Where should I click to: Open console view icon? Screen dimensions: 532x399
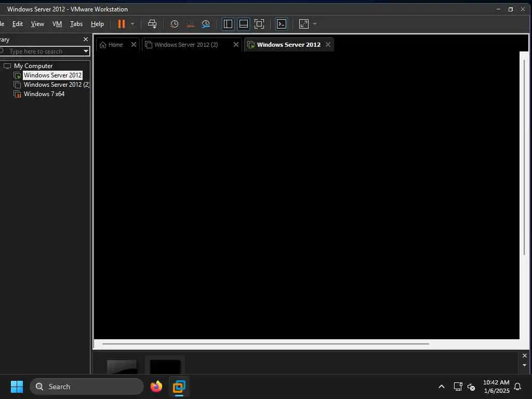[282, 24]
